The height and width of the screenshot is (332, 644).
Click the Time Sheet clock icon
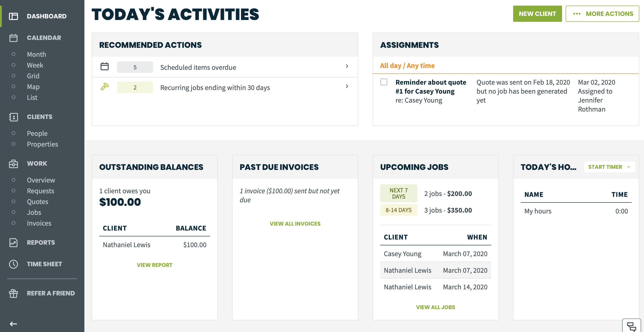13,264
